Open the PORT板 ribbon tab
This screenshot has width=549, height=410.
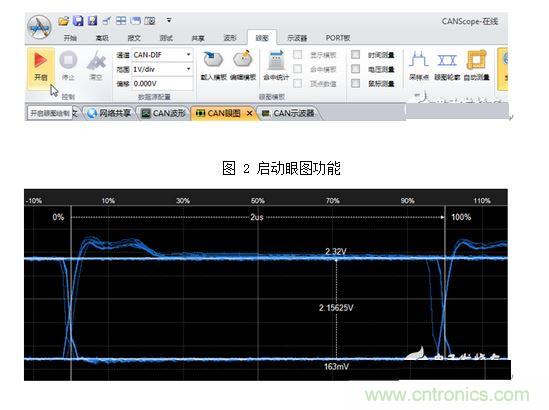(338, 38)
